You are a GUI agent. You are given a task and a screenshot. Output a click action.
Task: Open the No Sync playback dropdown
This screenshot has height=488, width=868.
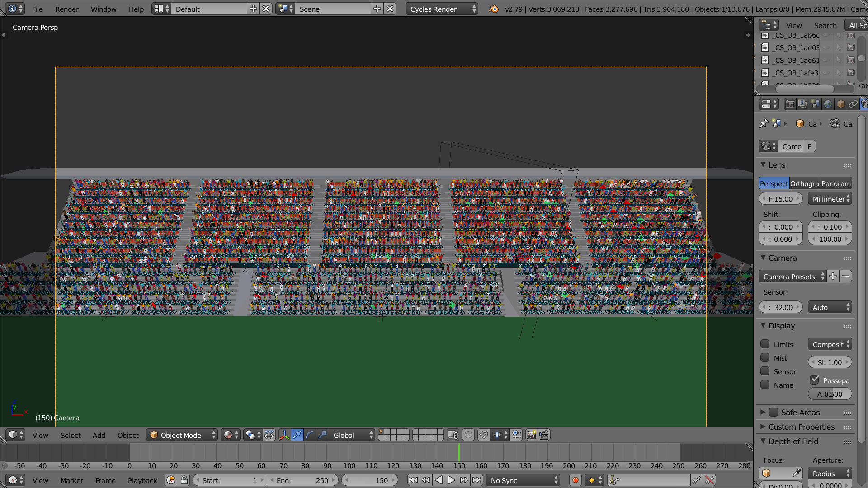point(523,480)
